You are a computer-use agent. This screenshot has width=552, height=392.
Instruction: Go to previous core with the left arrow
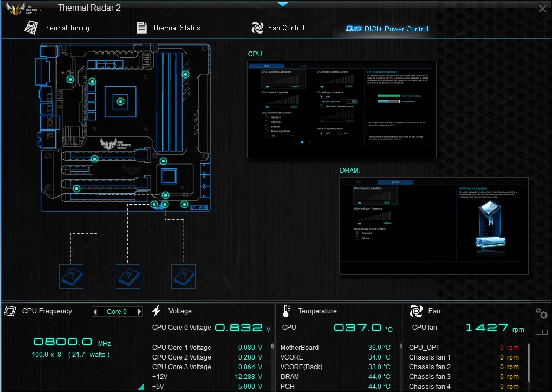pyautogui.click(x=95, y=312)
